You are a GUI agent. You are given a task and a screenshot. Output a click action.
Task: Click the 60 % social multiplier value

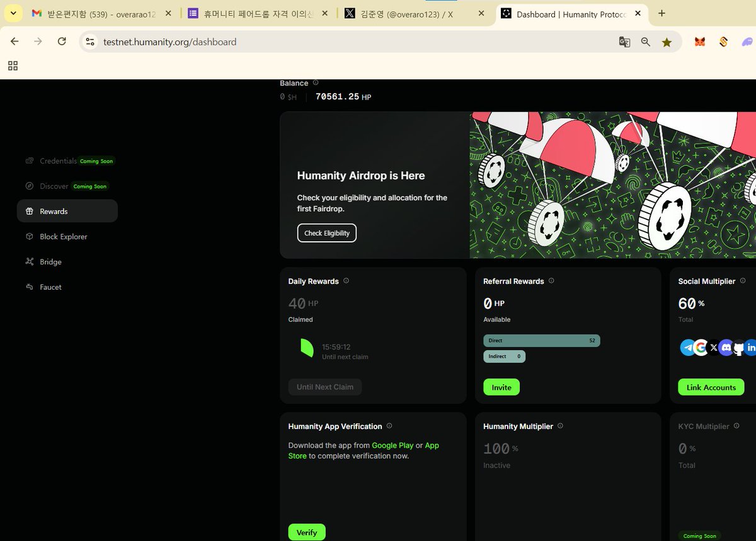pos(691,304)
